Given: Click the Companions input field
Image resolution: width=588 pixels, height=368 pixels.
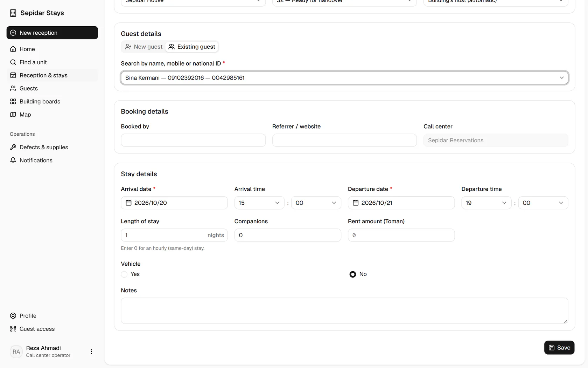Looking at the screenshot, I should (x=288, y=235).
